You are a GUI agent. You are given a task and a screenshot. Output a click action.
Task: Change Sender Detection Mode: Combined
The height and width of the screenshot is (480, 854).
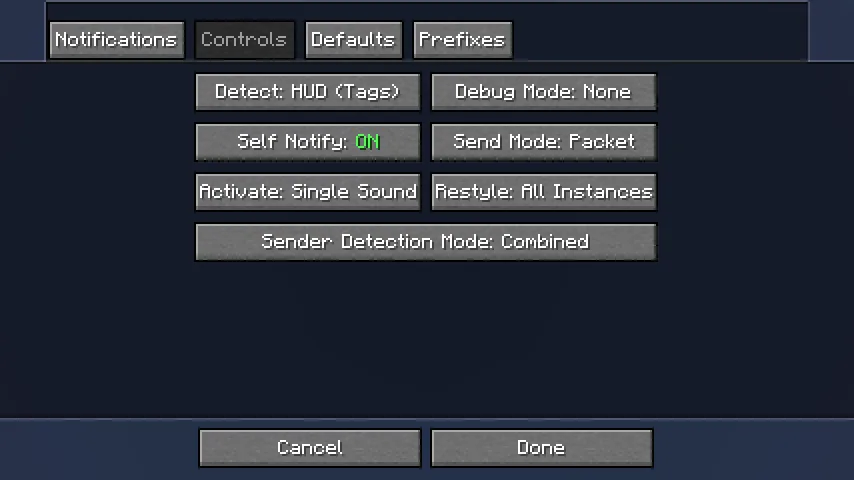pyautogui.click(x=426, y=242)
